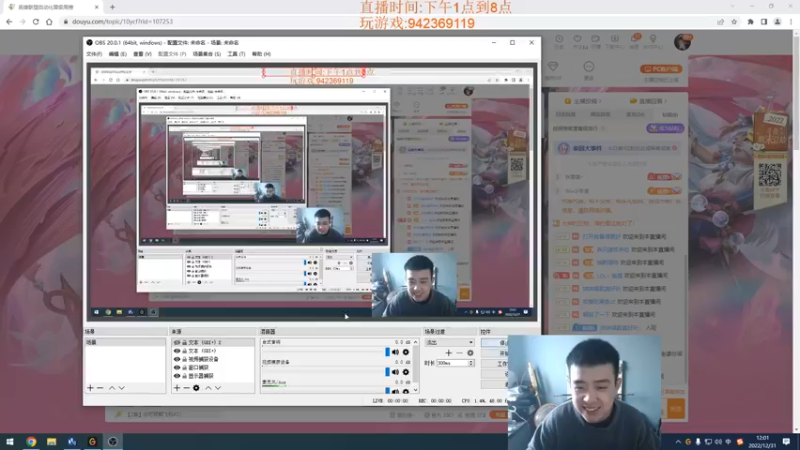Open the OBS 查看 menu
The width and height of the screenshot is (800, 450).
[142, 54]
